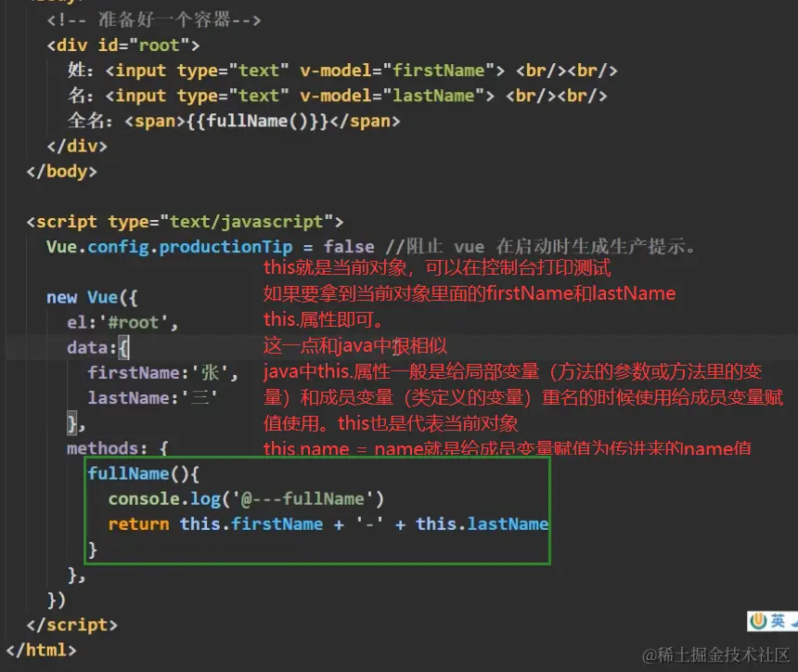Click the console.log('@---fullName') statement
The height and width of the screenshot is (672, 798).
pyautogui.click(x=246, y=499)
